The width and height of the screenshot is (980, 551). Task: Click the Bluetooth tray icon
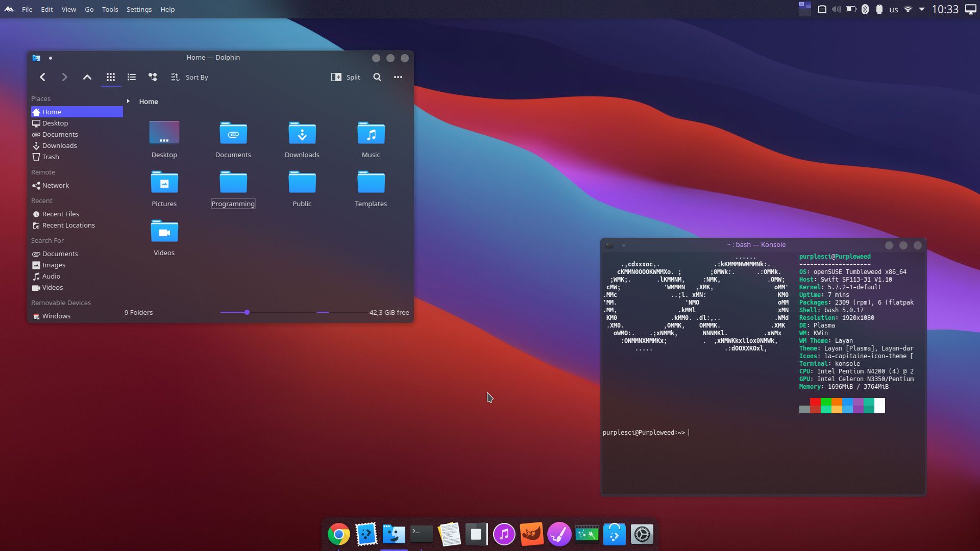[865, 9]
